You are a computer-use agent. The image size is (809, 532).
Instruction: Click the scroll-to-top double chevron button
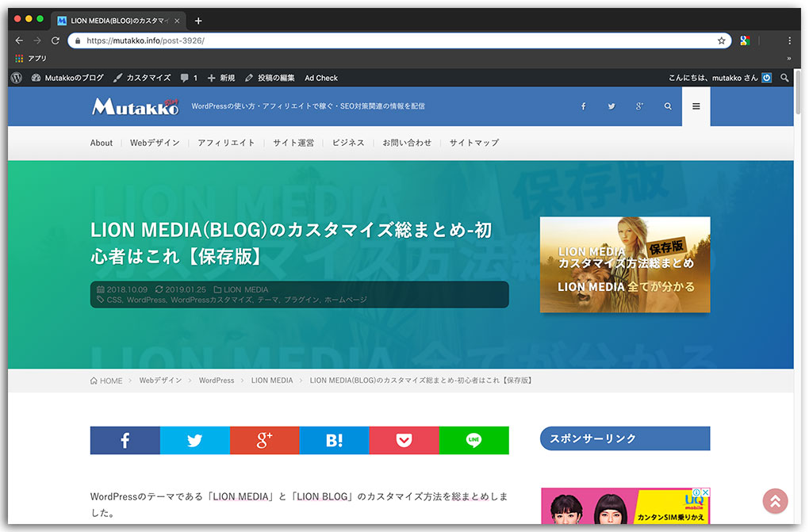click(775, 500)
